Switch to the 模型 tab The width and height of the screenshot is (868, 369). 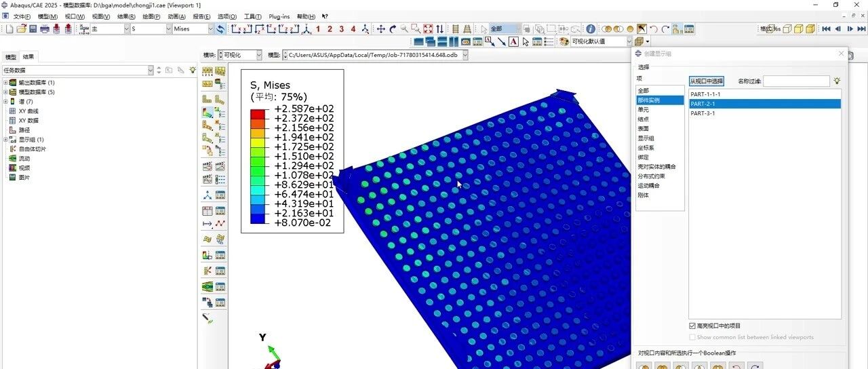(x=10, y=57)
